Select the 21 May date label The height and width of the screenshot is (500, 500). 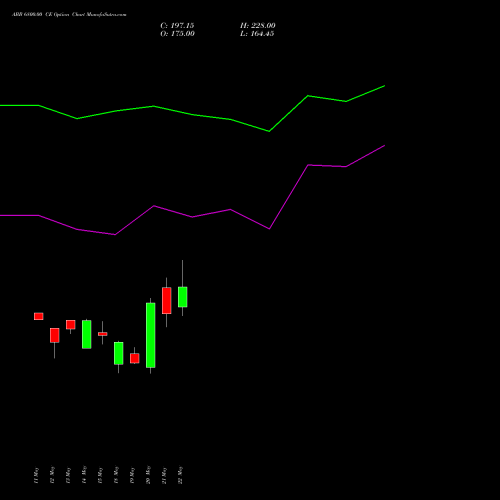(x=164, y=475)
